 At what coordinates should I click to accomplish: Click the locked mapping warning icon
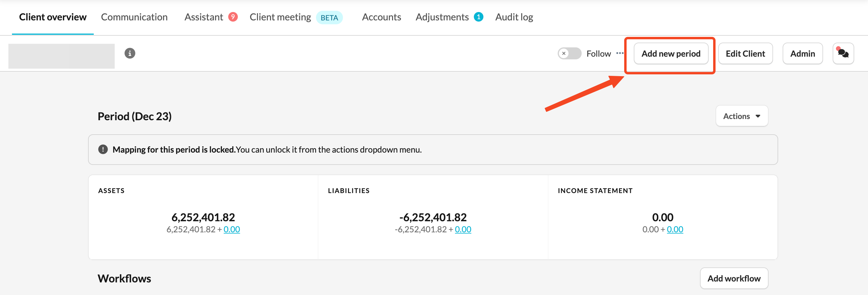tap(103, 149)
